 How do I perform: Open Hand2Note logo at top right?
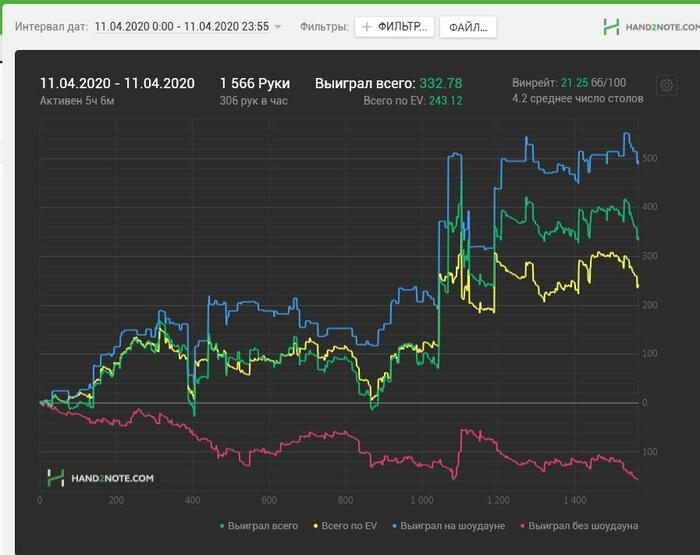(x=651, y=27)
